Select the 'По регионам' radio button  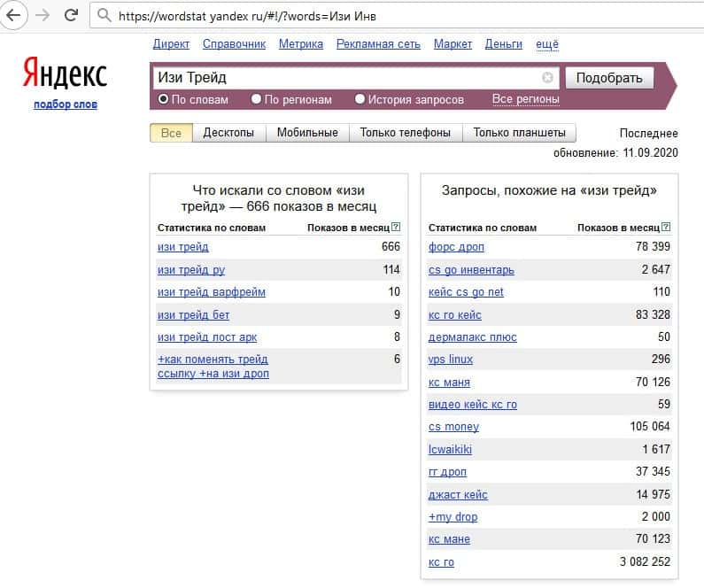[x=257, y=100]
